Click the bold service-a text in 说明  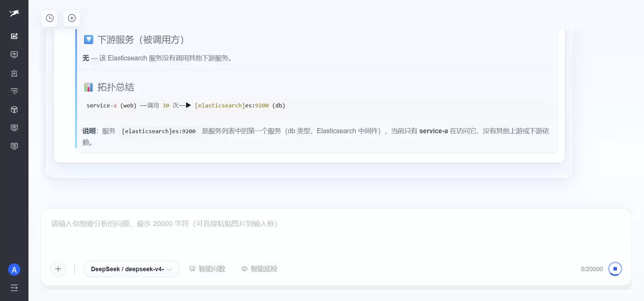(x=433, y=131)
